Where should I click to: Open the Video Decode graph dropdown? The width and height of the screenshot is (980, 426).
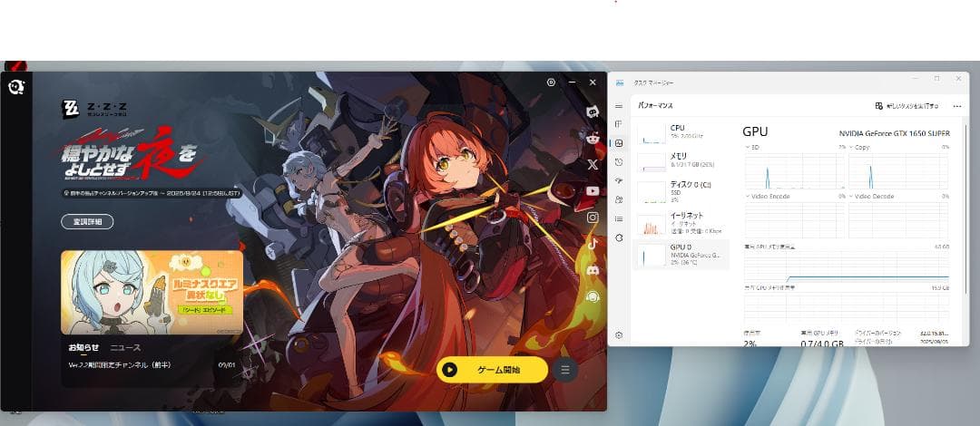872,196
